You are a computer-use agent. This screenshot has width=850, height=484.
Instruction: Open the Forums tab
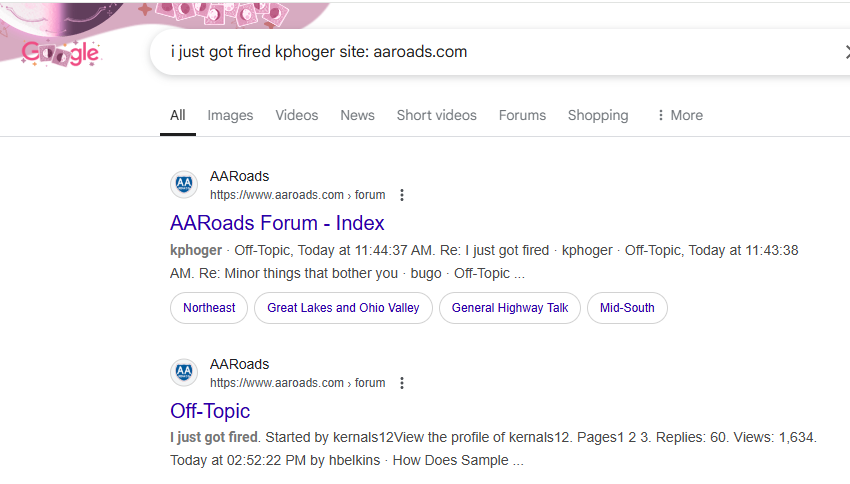(522, 115)
